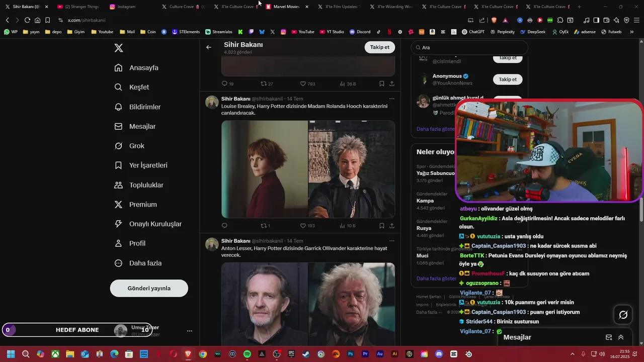Follow Anonymous with Takip et button
Image resolution: width=644 pixels, height=362 pixels.
click(508, 79)
